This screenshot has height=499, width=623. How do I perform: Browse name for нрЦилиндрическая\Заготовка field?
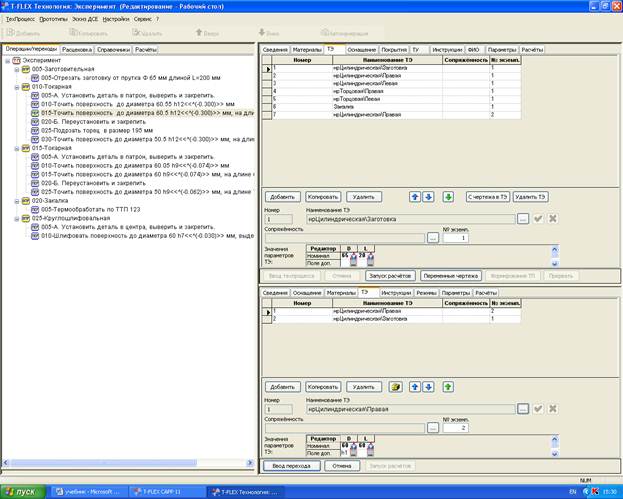click(523, 219)
